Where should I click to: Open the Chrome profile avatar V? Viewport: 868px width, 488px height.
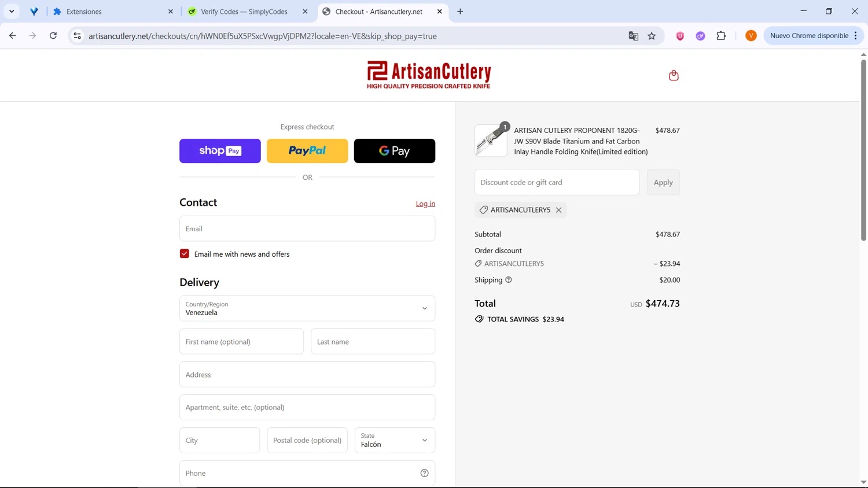tap(751, 36)
